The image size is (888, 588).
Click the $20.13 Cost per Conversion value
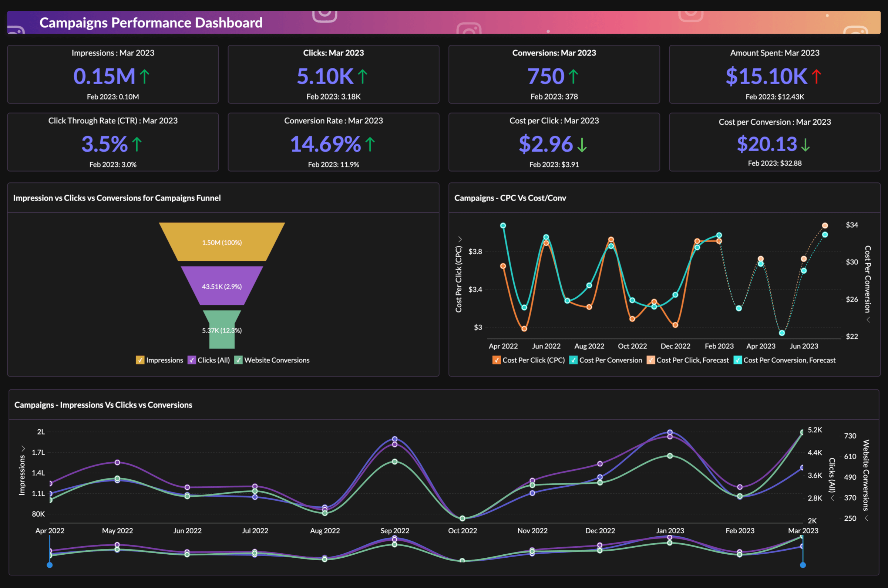point(767,144)
